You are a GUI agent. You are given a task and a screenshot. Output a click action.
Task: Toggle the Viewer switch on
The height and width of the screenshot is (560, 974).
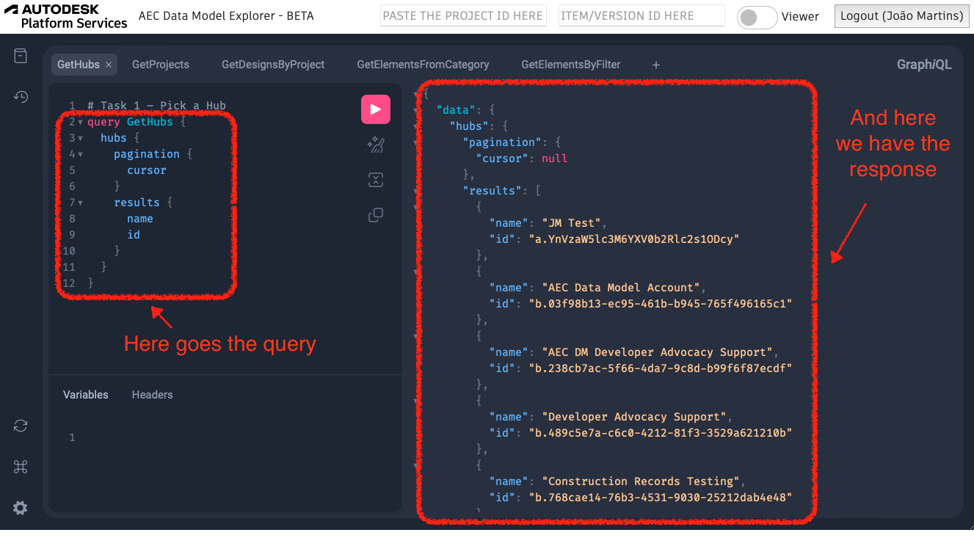point(757,17)
